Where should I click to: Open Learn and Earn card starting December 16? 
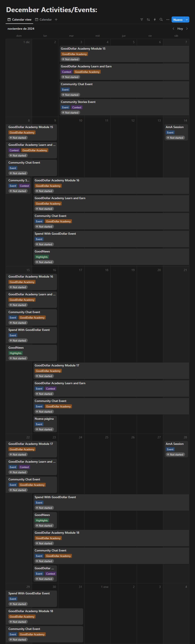click(111, 388)
